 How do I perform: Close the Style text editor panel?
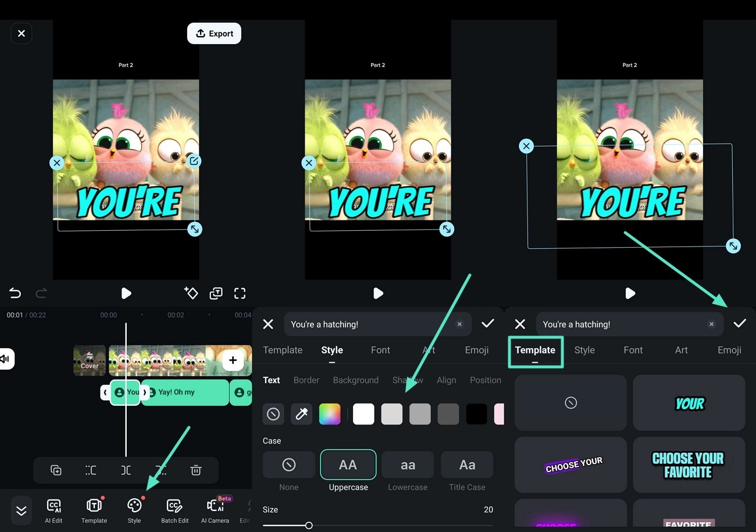268,324
